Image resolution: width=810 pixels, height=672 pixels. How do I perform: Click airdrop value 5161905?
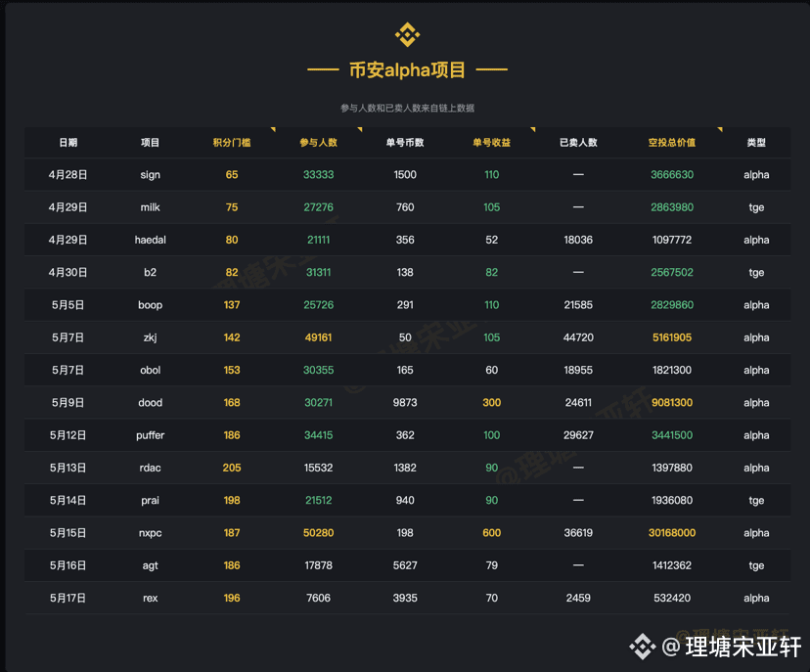point(672,337)
